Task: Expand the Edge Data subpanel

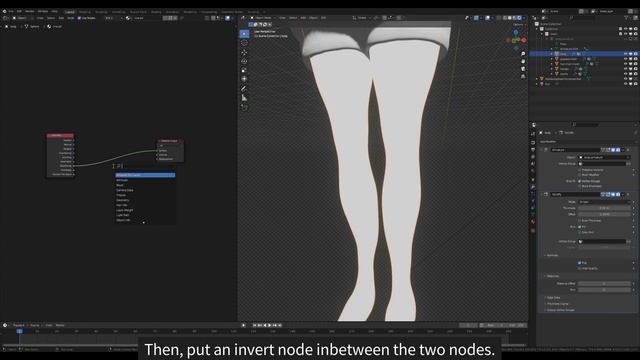Action: (552, 298)
